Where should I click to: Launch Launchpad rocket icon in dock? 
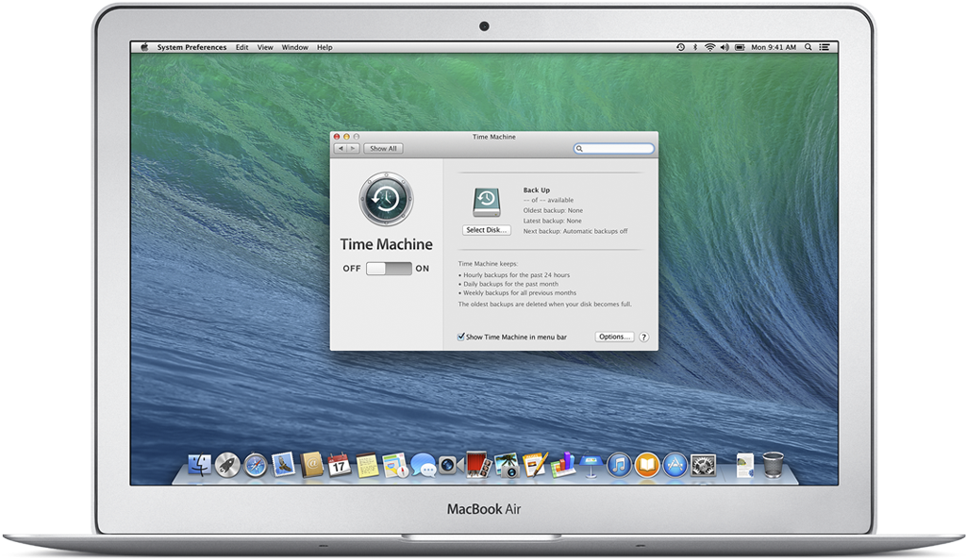click(227, 465)
